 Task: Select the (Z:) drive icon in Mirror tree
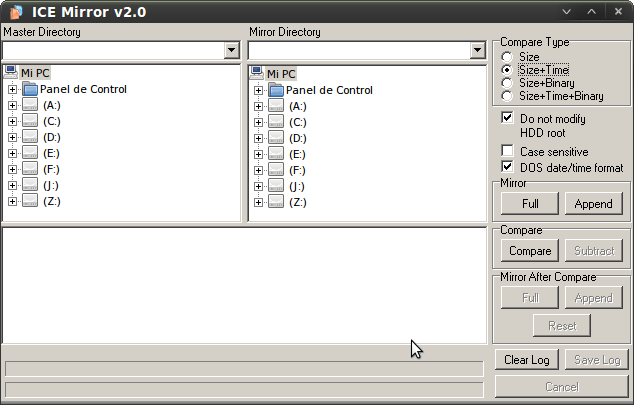click(x=276, y=202)
